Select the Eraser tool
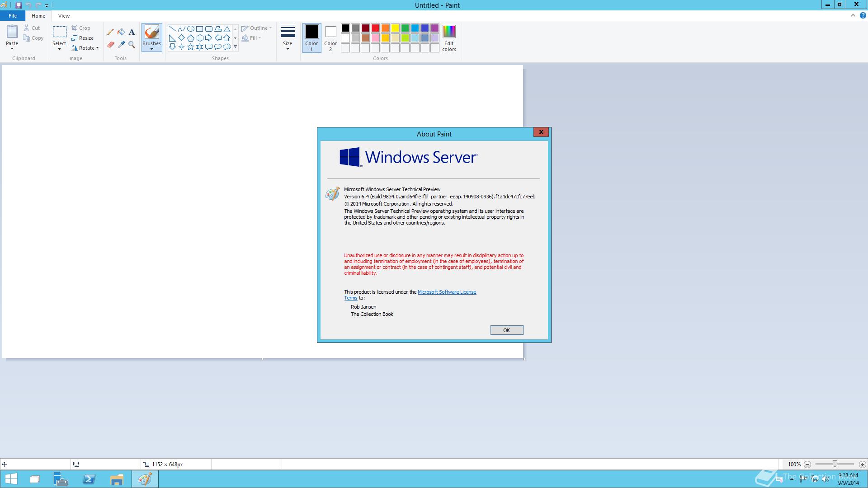Image resolution: width=868 pixels, height=488 pixels. pyautogui.click(x=110, y=45)
